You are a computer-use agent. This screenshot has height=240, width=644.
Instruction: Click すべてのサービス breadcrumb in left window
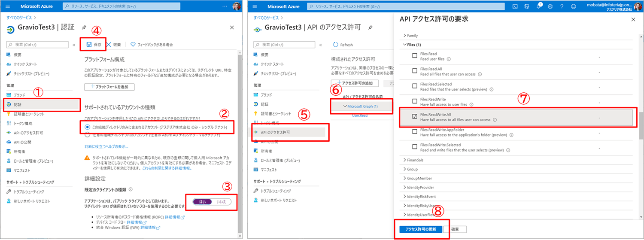tap(19, 18)
